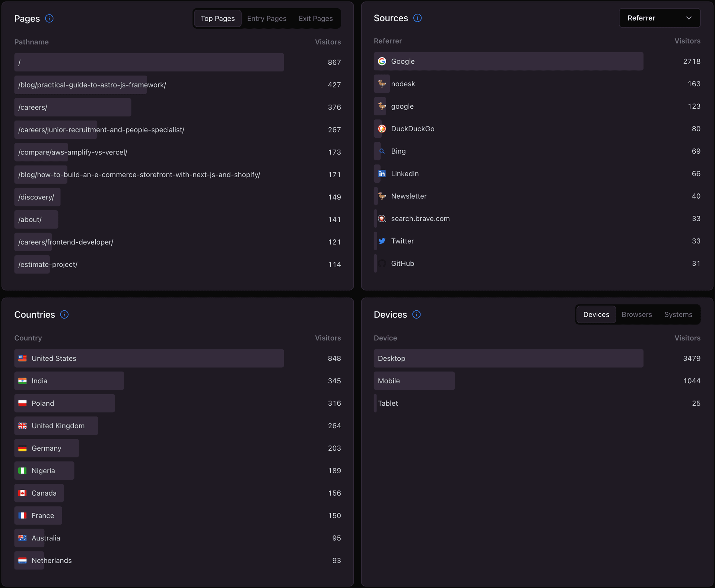The height and width of the screenshot is (588, 715).
Task: Click the Devices info tooltip icon
Action: point(416,314)
